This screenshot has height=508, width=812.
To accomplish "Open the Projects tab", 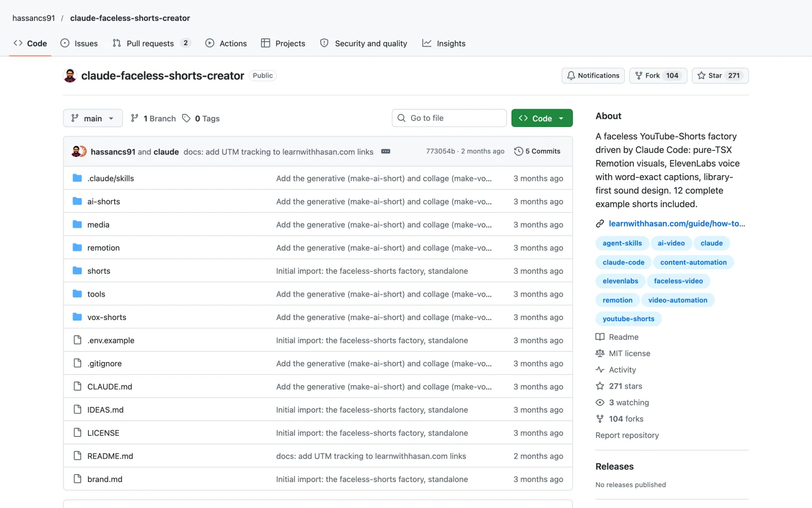I will click(x=283, y=43).
